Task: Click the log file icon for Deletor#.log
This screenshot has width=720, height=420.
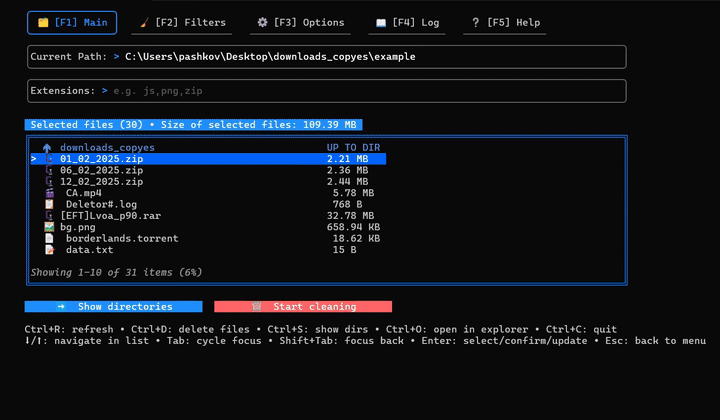Action: point(49,204)
